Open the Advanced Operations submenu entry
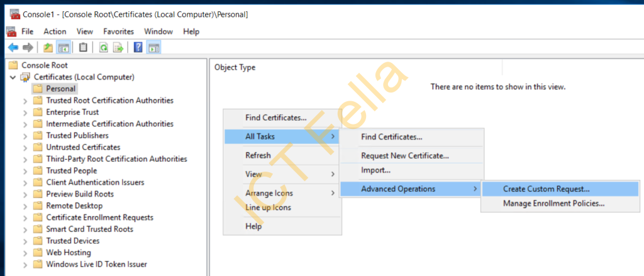Viewport: 644px width, 276px height. click(x=411, y=189)
